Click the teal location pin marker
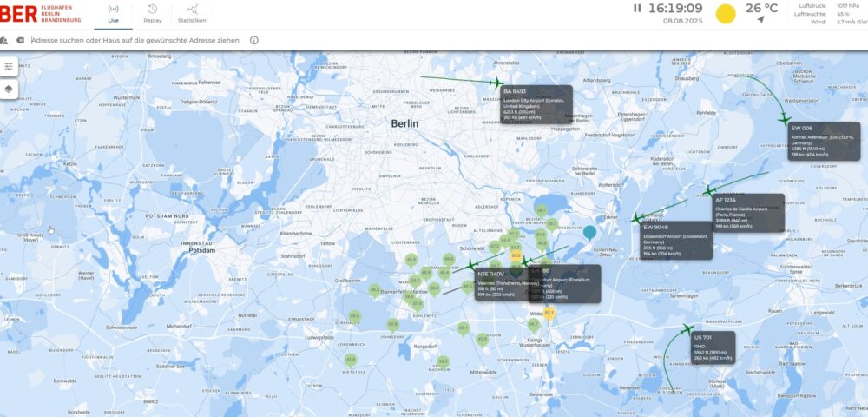Screen dimensions: 868x417 click(590, 232)
